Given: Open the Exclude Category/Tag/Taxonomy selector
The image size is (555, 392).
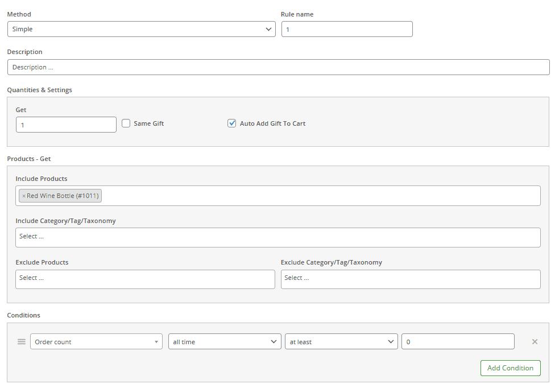Looking at the screenshot, I should point(410,279).
